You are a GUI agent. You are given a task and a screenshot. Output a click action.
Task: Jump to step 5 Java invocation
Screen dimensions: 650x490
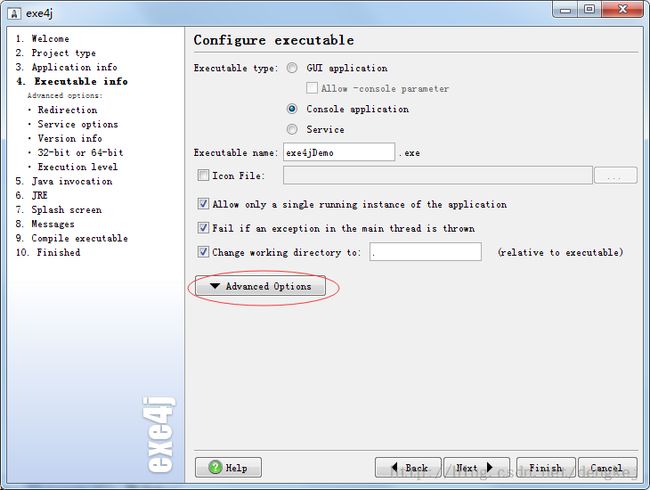pos(64,181)
